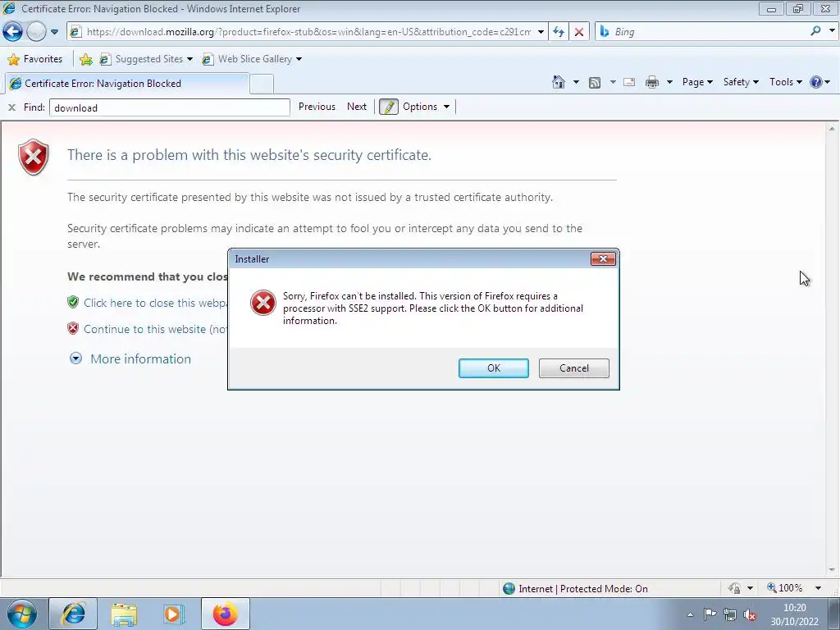The width and height of the screenshot is (840, 630).
Task: Click the RSS Feeds icon
Action: 594,82
